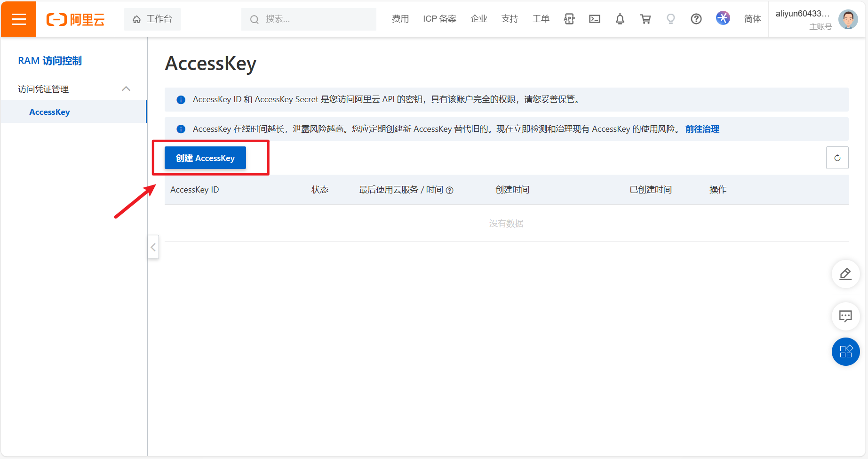Collapse the 访问凭证管理 section
The width and height of the screenshot is (868, 459).
pyautogui.click(x=126, y=89)
